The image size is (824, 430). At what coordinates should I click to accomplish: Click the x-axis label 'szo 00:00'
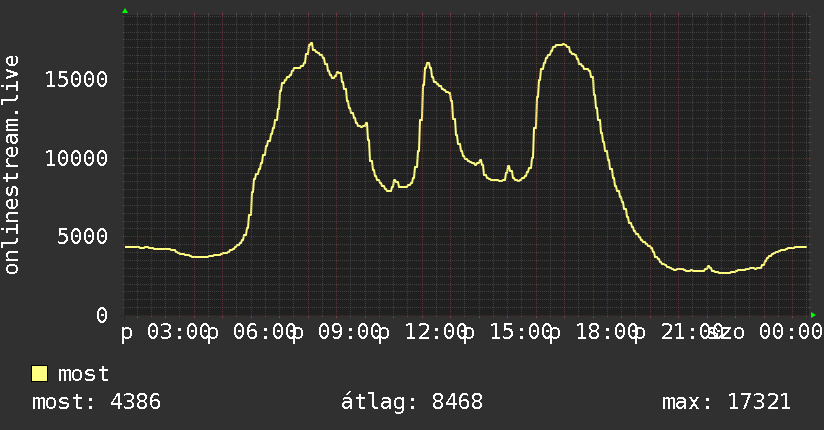(x=766, y=332)
